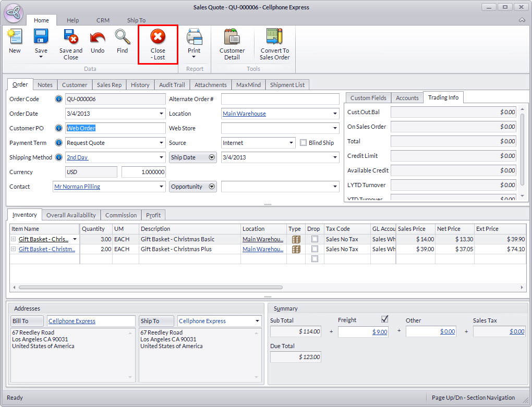The height and width of the screenshot is (407, 532).
Task: Open the Main Warehouse location link
Action: click(x=244, y=114)
